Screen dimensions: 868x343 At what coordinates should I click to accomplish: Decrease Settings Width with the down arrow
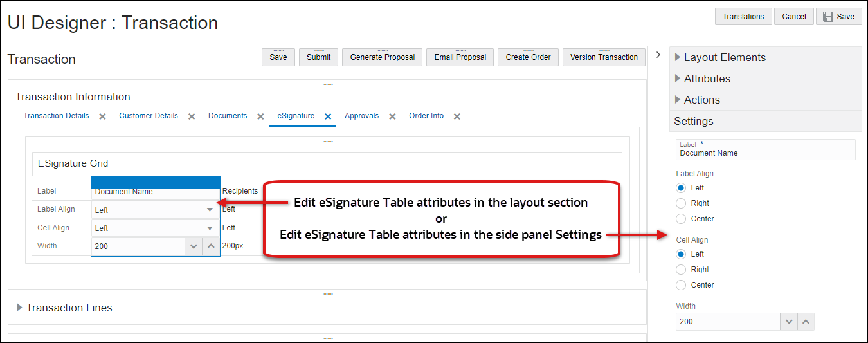pyautogui.click(x=788, y=322)
